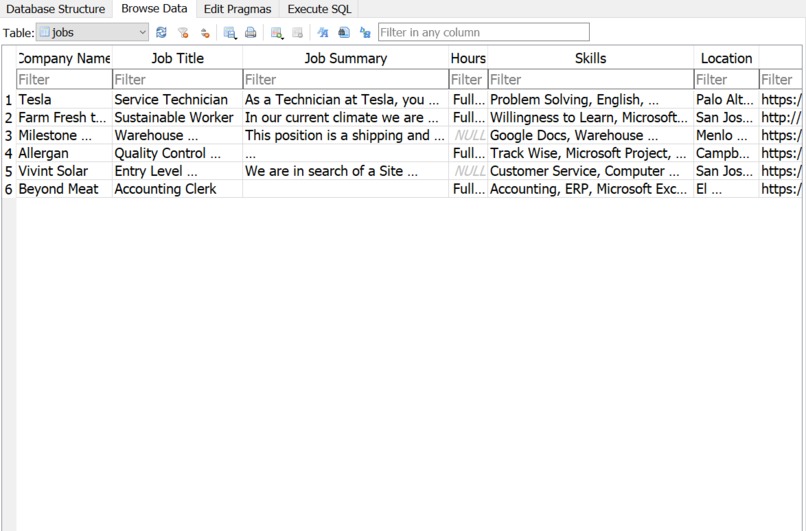The width and height of the screenshot is (806, 531).
Task: Print the table with printer icon
Action: [x=250, y=32]
